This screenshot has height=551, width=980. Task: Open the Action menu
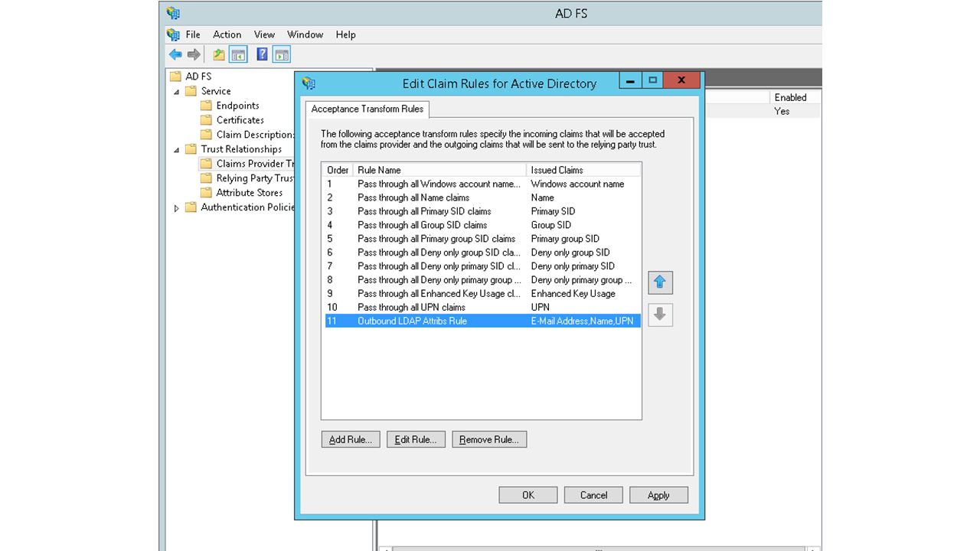pos(227,34)
